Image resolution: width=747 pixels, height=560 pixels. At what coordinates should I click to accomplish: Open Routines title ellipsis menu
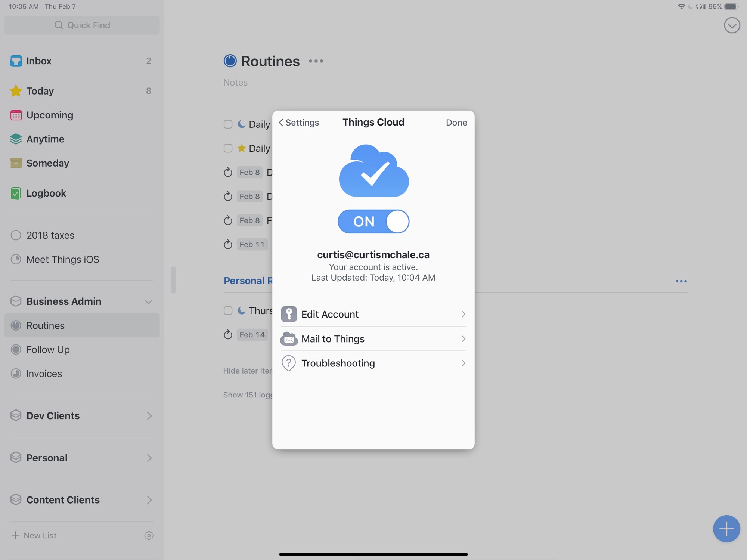click(x=316, y=61)
